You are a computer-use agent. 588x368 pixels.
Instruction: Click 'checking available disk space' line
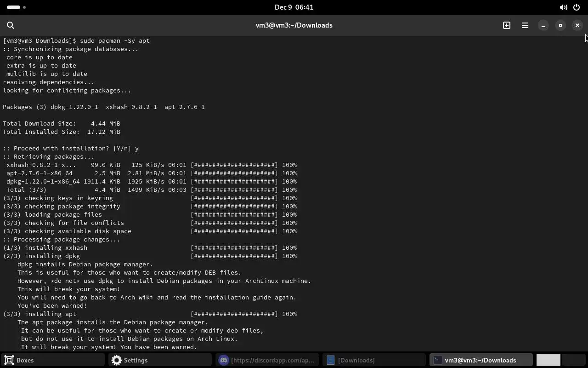(150, 231)
